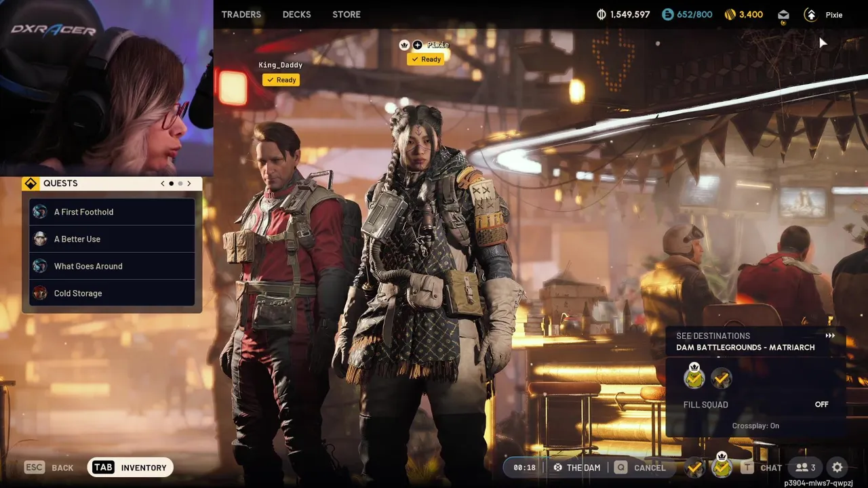Click the trader portrait for Cold Storage
Image resolution: width=868 pixels, height=488 pixels.
40,293
